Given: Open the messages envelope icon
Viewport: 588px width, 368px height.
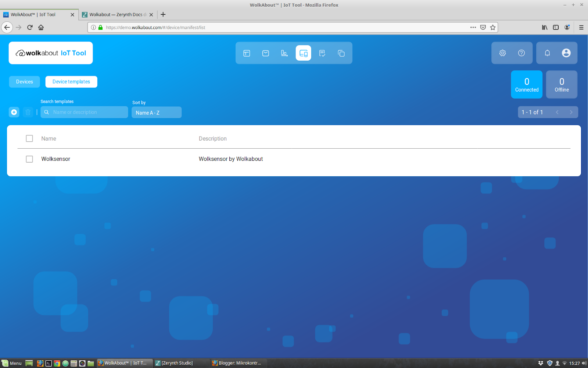Looking at the screenshot, I should click(266, 53).
